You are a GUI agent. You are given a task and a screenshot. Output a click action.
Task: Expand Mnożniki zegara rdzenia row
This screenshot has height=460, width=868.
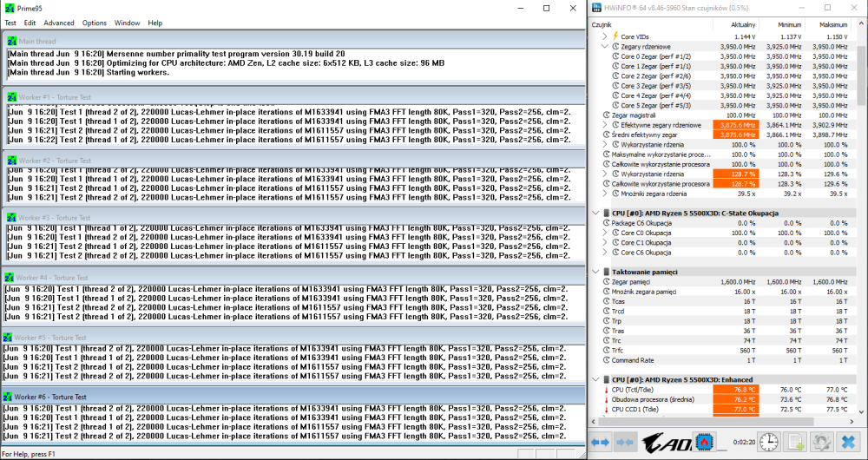(606, 194)
